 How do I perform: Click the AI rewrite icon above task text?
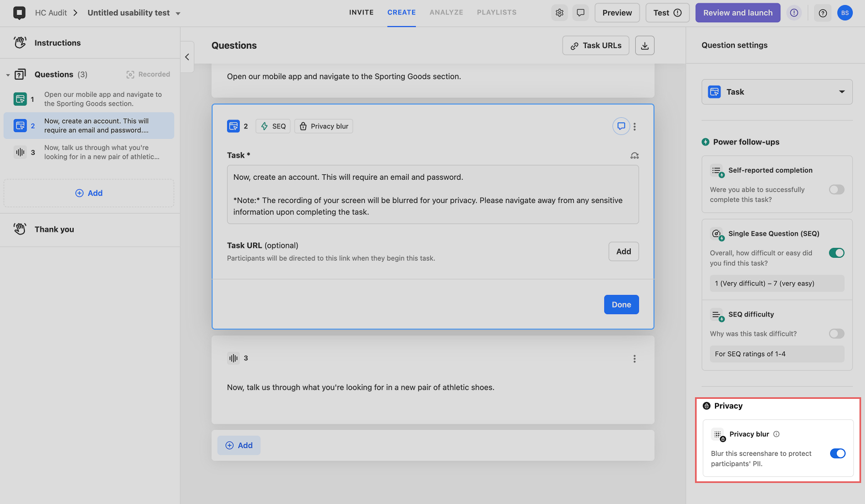[x=635, y=156]
